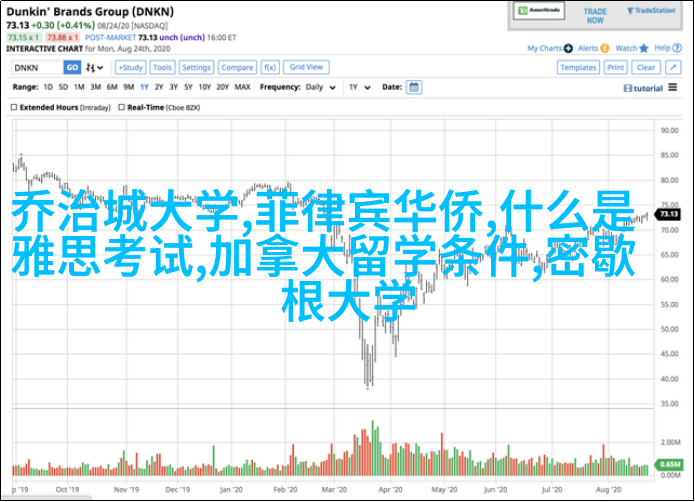Open the hamburger menu beside tutorial

(673, 87)
